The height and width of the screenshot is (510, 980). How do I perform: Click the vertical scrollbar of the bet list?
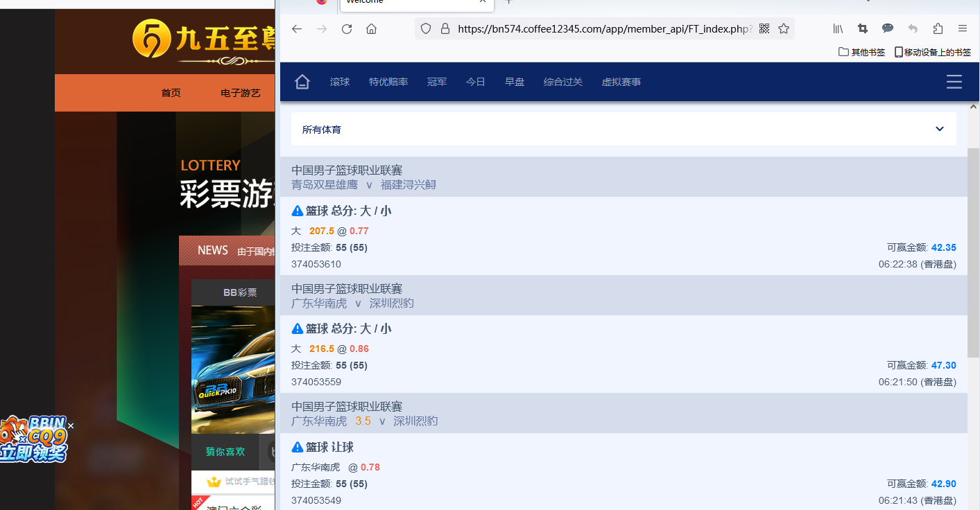974,252
